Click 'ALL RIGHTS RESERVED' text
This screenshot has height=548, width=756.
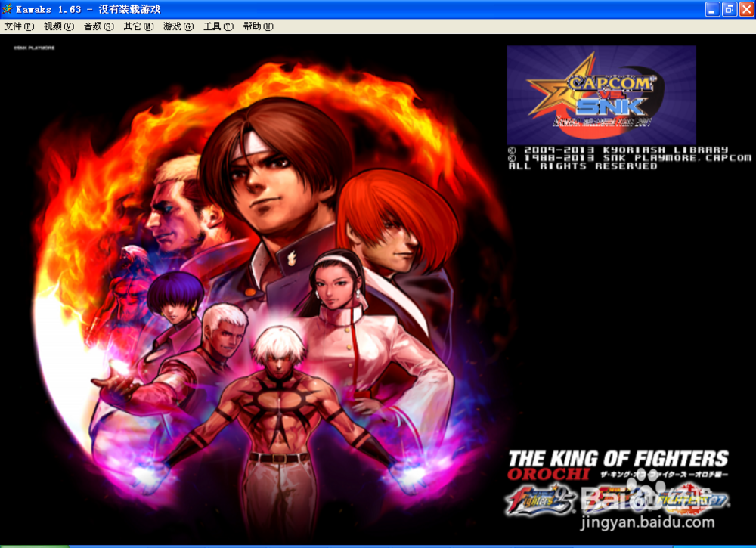pos(583,166)
